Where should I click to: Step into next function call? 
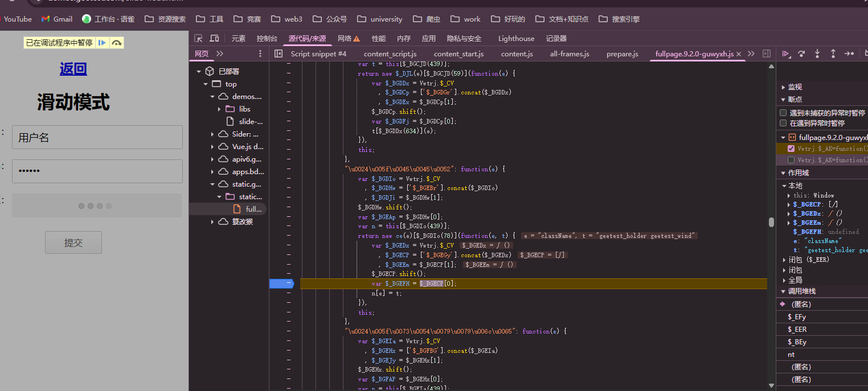(x=817, y=53)
